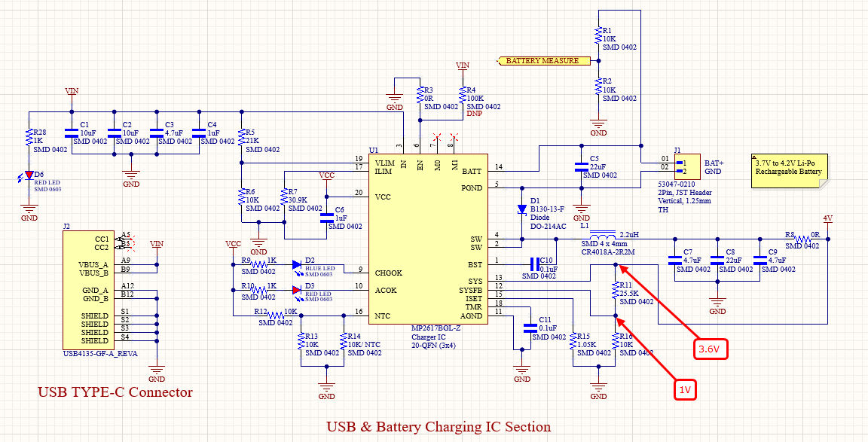Image resolution: width=868 pixels, height=442 pixels.
Task: Select the D6 red LED symbol
Action: [x=29, y=176]
